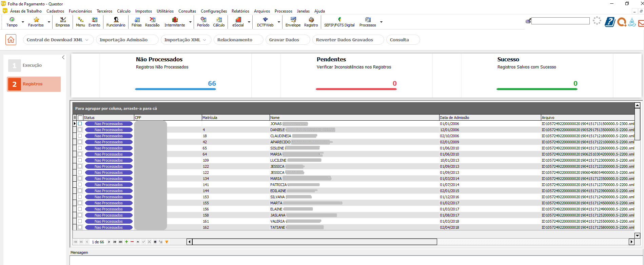
Task: Open the Cadastros menu
Action: tap(55, 11)
